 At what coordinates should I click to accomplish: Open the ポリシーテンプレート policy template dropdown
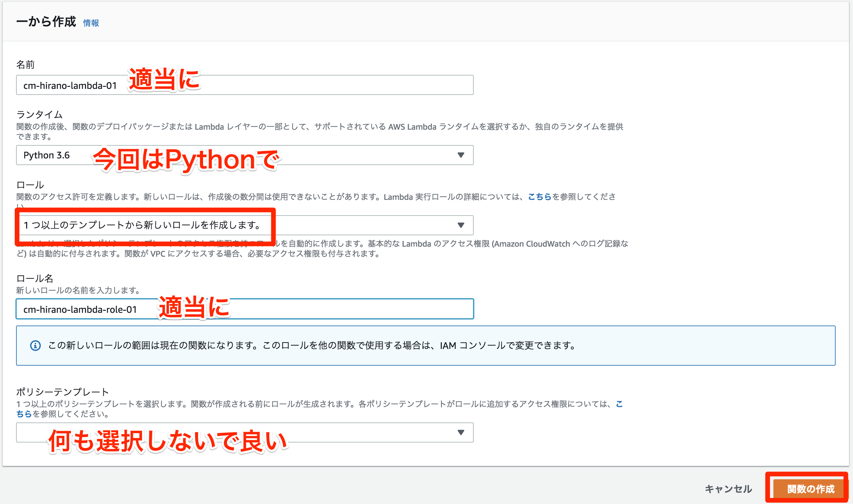click(x=245, y=432)
